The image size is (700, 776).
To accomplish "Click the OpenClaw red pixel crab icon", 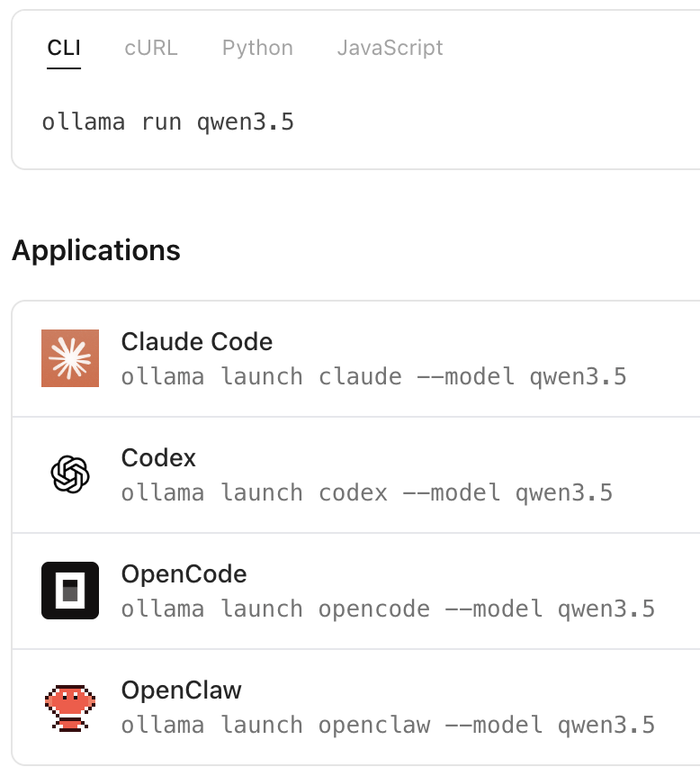I will 70,707.
